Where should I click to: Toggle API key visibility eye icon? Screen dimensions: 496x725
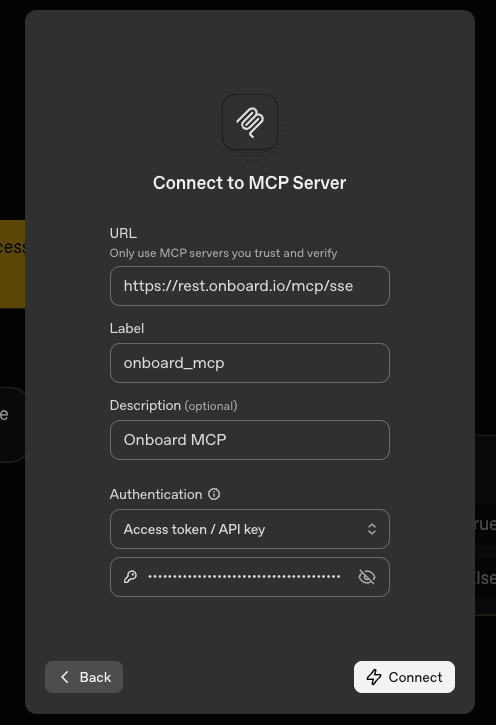[x=367, y=577]
